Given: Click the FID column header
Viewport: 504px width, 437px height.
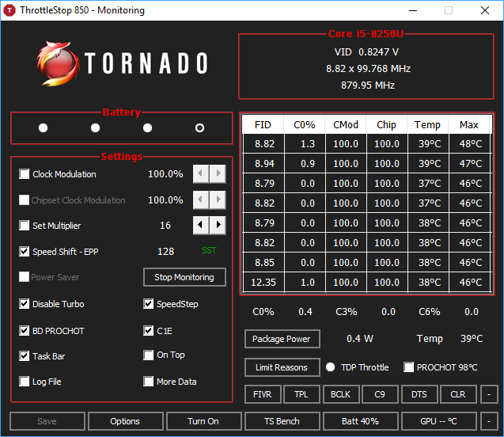Looking at the screenshot, I should point(263,125).
